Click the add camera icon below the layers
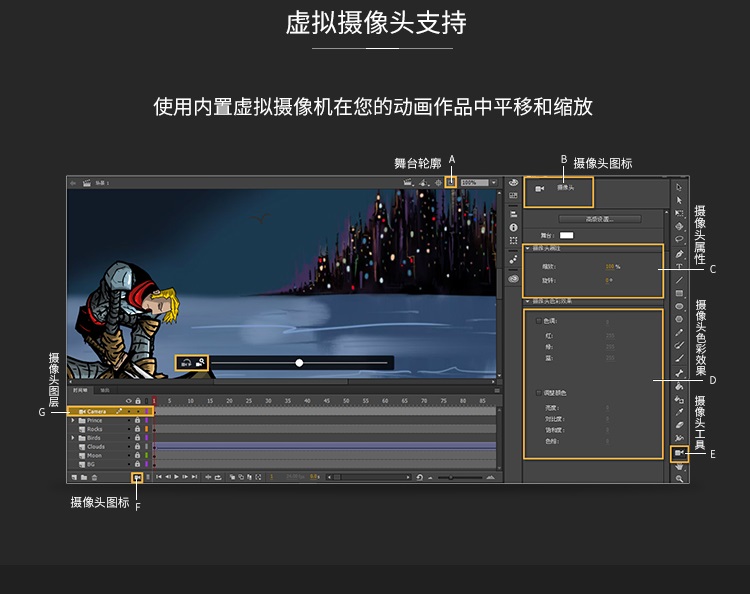Image resolution: width=750 pixels, height=594 pixels. [137, 477]
